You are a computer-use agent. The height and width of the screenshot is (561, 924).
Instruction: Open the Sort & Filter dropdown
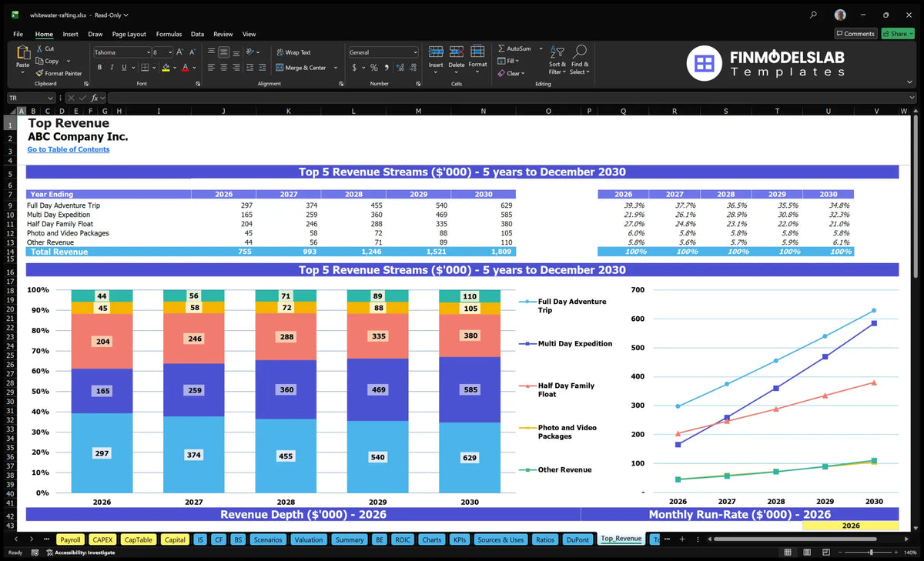pos(557,58)
